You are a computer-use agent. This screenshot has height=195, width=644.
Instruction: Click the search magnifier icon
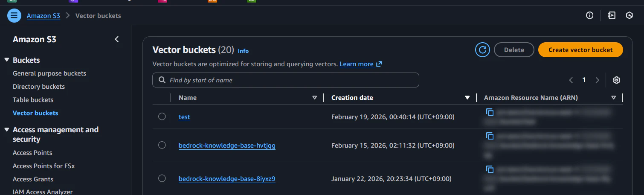tap(162, 80)
